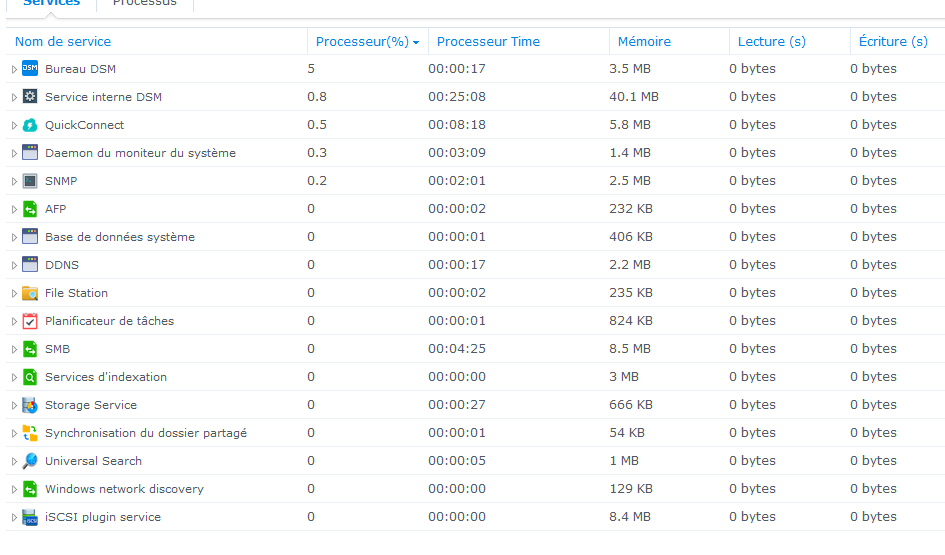Click the Bureau DSM service icon
The image size is (945, 555).
[30, 69]
